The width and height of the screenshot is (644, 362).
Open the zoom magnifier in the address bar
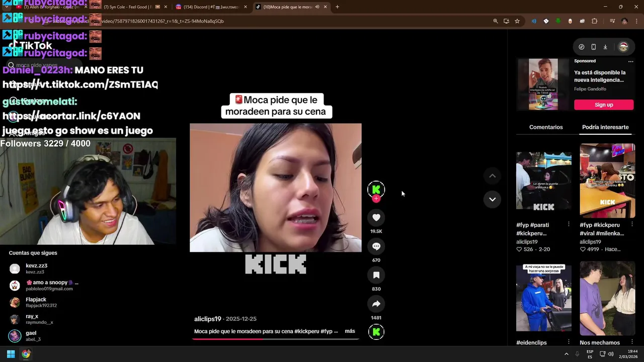(495, 21)
